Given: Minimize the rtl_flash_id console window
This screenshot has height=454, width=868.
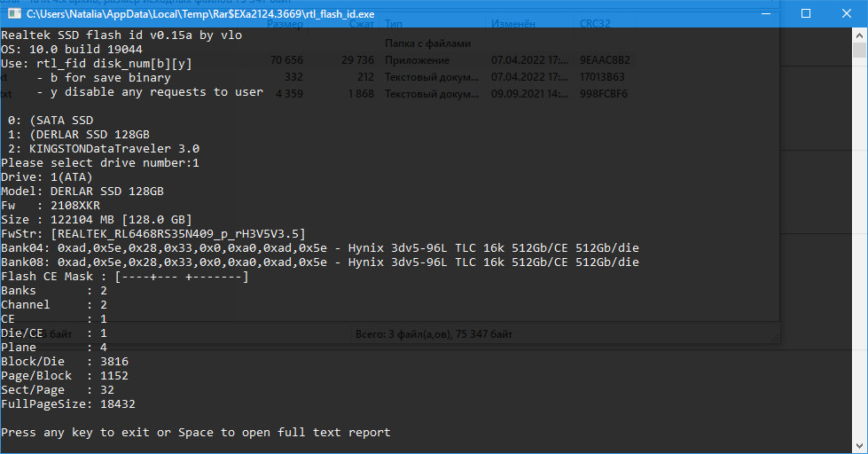Looking at the screenshot, I should [766, 14].
